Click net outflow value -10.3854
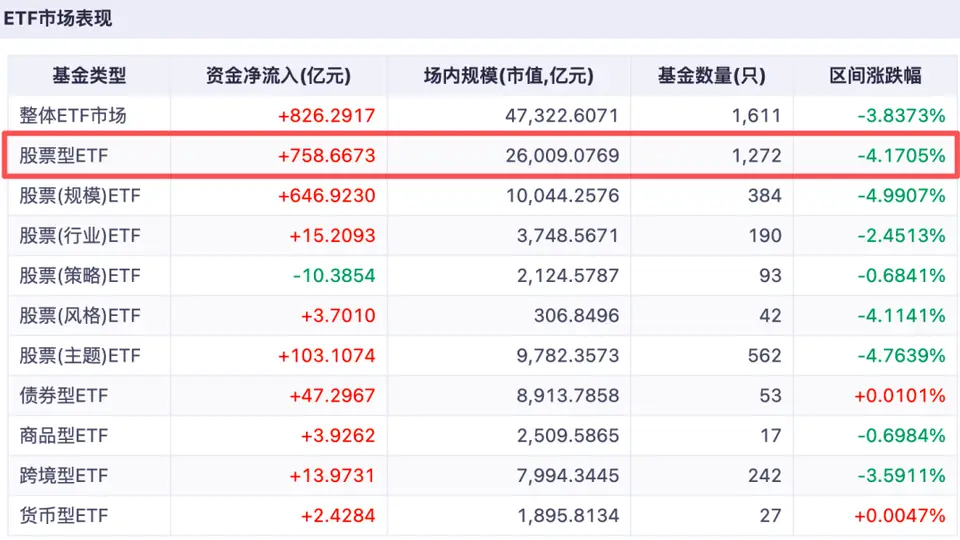The width and height of the screenshot is (960, 540). pyautogui.click(x=334, y=276)
